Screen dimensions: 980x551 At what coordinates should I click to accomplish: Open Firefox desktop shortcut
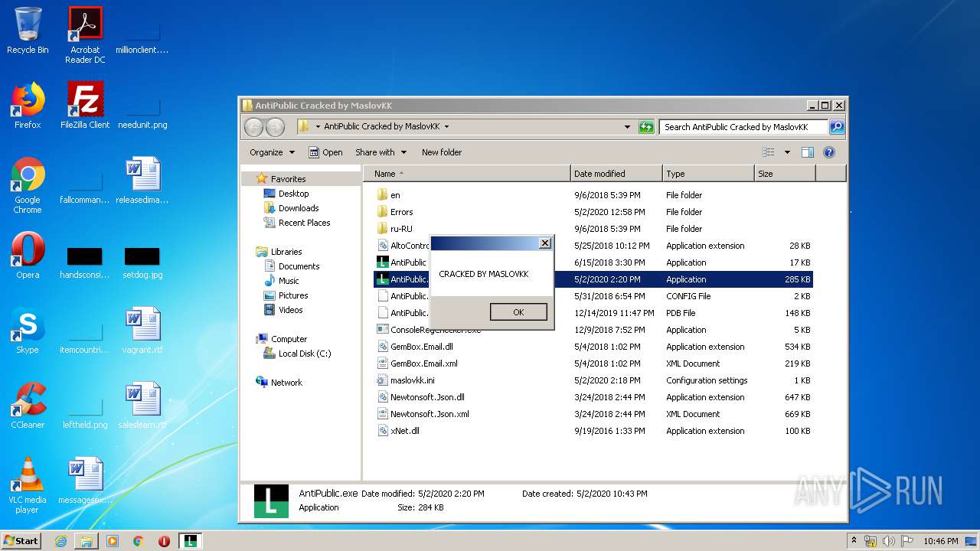point(28,105)
